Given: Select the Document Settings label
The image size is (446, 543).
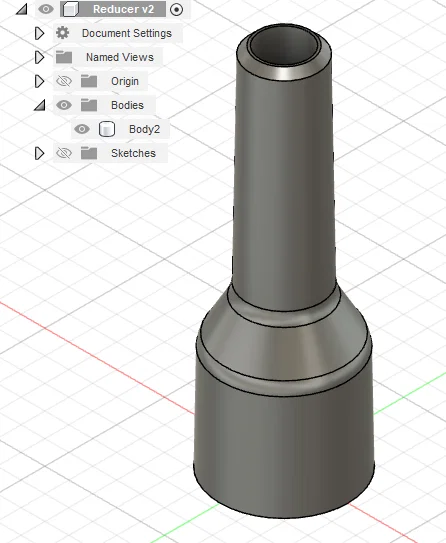Looking at the screenshot, I should pyautogui.click(x=127, y=33).
